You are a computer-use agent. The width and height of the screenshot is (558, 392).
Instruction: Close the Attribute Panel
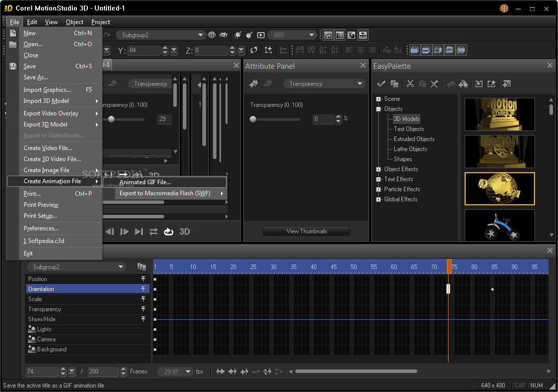tap(363, 65)
